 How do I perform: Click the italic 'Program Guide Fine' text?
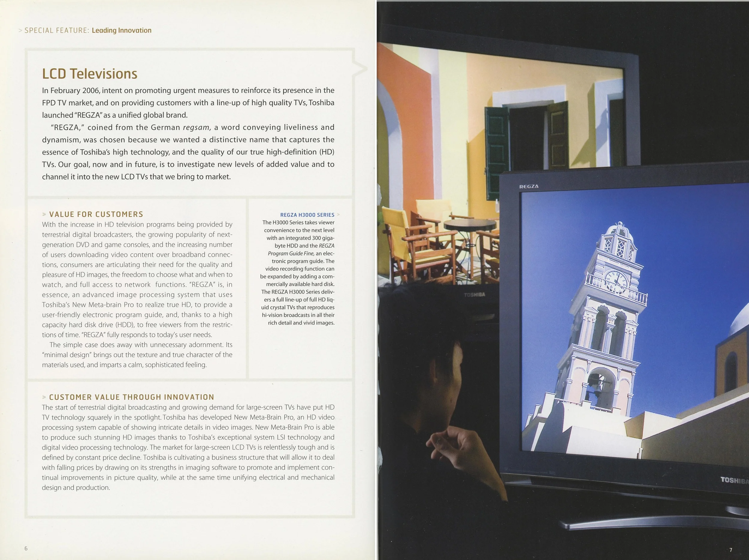click(x=291, y=253)
